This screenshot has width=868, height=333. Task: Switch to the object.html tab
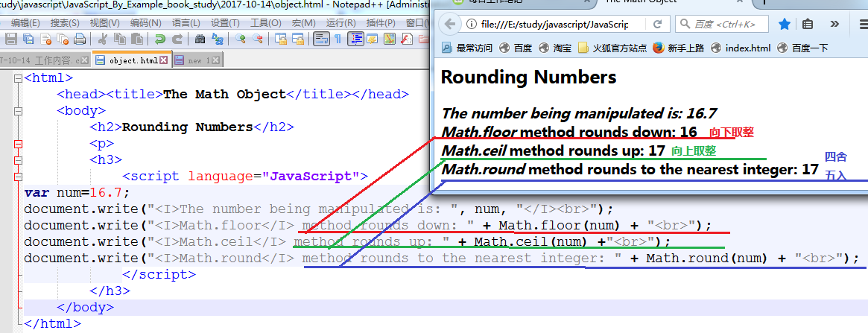pyautogui.click(x=133, y=60)
